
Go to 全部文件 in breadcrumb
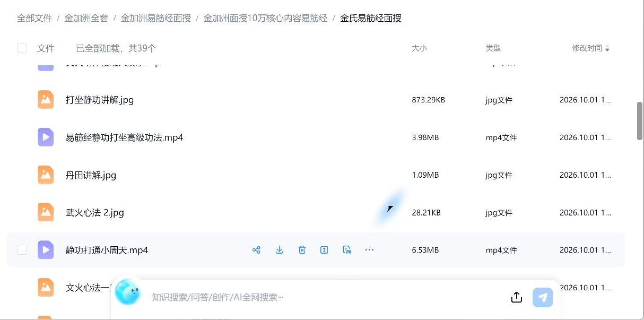(x=34, y=18)
